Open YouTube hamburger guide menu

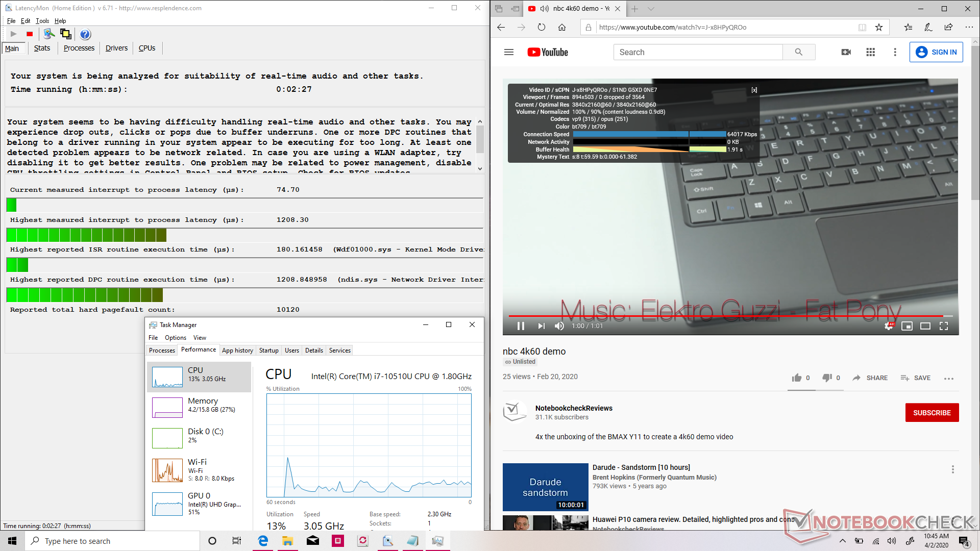click(509, 52)
